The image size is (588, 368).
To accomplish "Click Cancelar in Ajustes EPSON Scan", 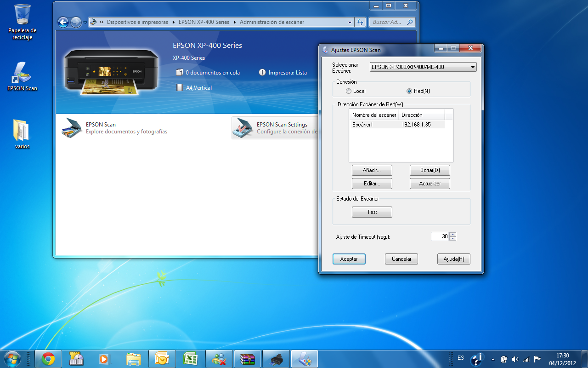I will tap(401, 259).
